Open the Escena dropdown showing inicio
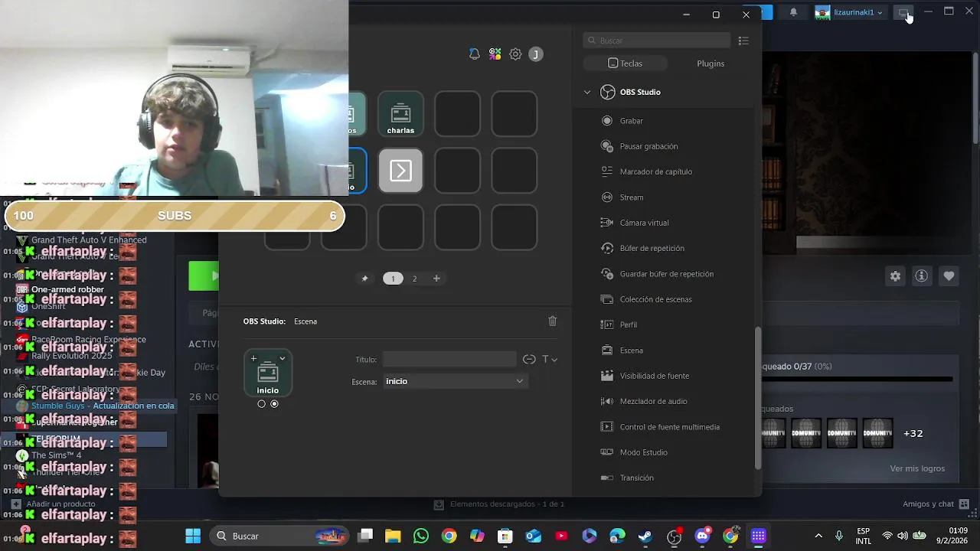Viewport: 980px width, 551px height. pos(455,381)
